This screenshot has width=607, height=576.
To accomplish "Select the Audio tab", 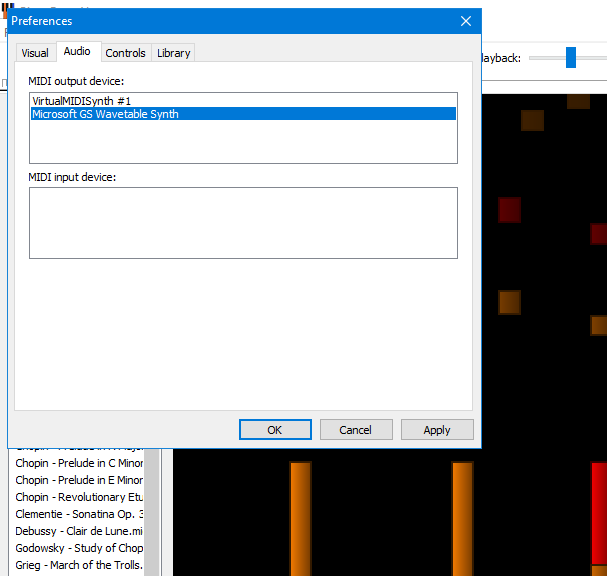I will coord(77,51).
